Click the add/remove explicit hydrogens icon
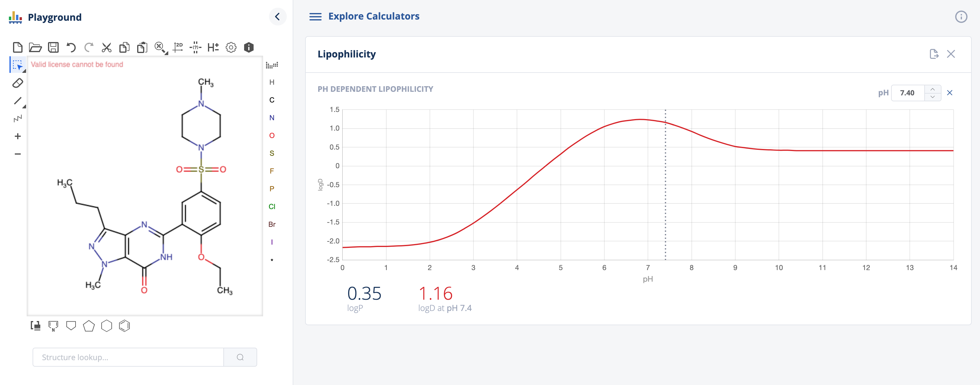The image size is (980, 385). click(213, 47)
